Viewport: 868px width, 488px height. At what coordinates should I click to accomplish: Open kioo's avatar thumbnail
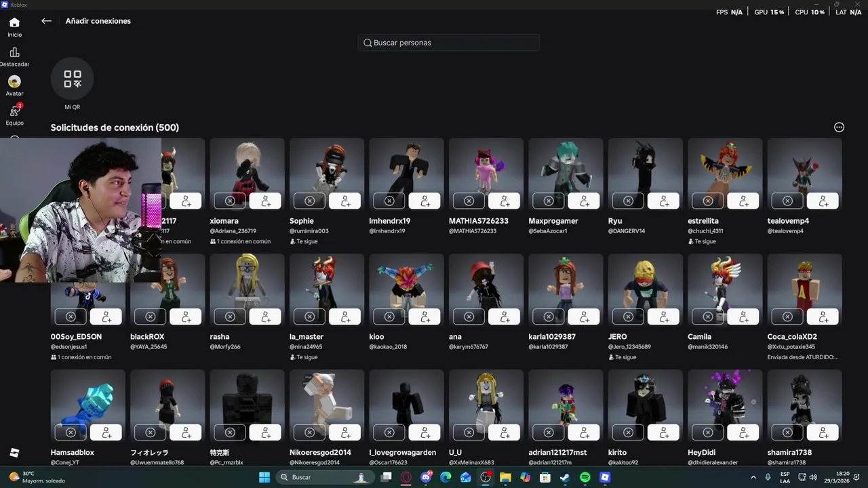[407, 290]
